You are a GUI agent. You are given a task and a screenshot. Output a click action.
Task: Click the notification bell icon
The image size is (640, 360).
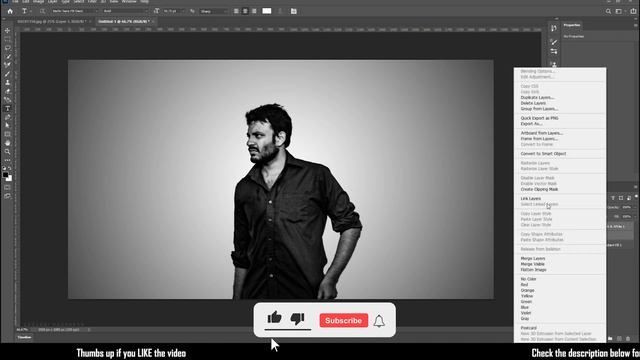[379, 321]
